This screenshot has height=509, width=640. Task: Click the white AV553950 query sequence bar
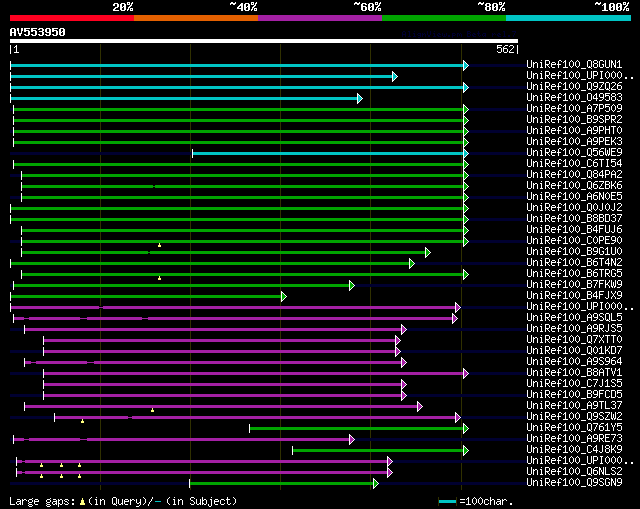[264, 41]
